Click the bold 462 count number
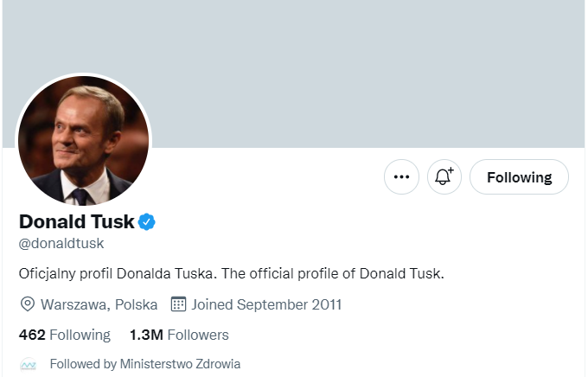Viewport: 588px width, 377px height. [32, 335]
